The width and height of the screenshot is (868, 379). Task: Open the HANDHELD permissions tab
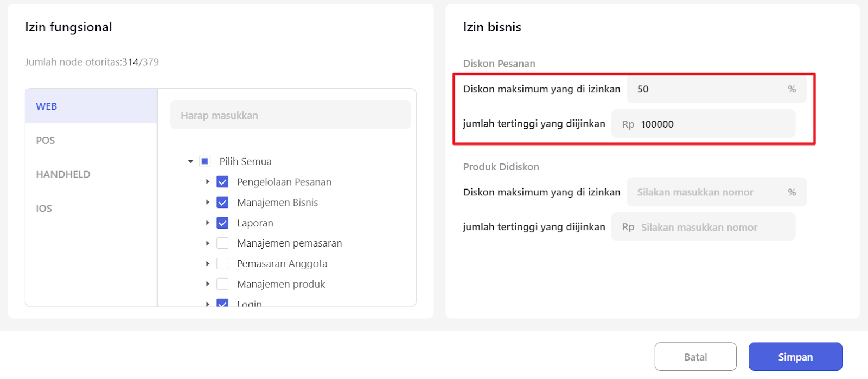pyautogui.click(x=63, y=174)
